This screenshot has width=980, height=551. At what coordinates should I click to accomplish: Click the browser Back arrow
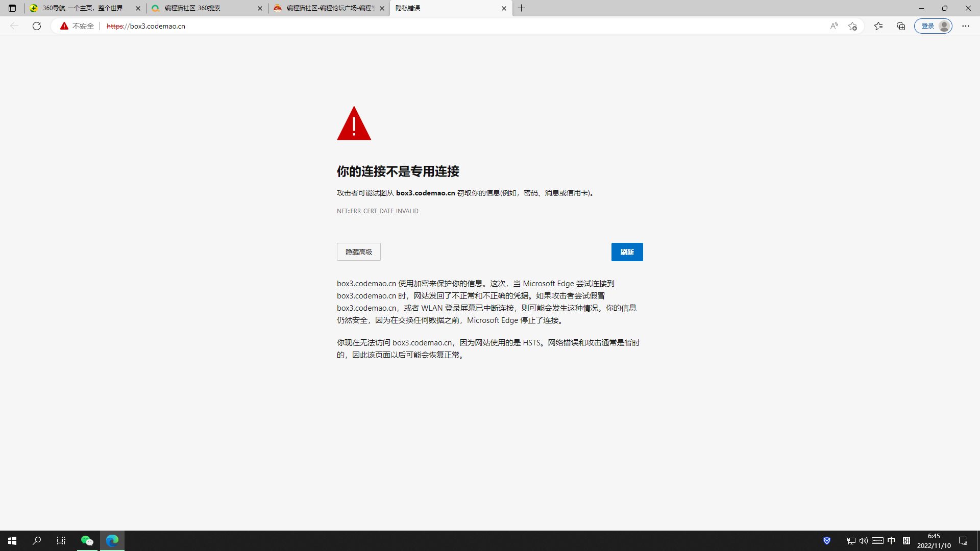14,26
